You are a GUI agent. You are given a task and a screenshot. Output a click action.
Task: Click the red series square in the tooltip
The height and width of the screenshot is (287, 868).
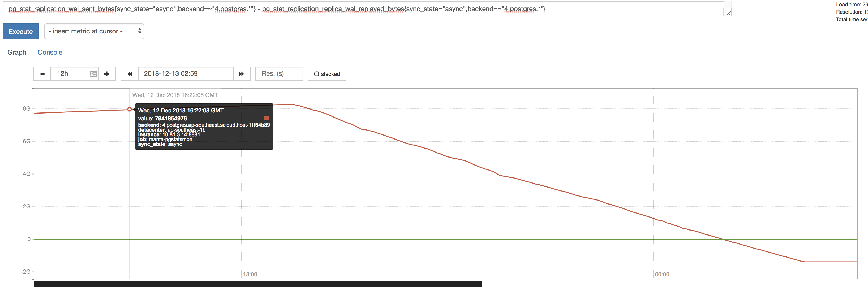267,118
